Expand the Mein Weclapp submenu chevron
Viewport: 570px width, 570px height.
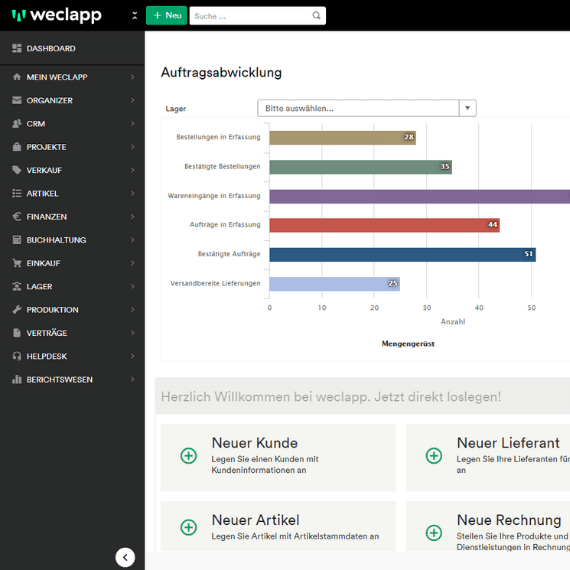pos(133,77)
